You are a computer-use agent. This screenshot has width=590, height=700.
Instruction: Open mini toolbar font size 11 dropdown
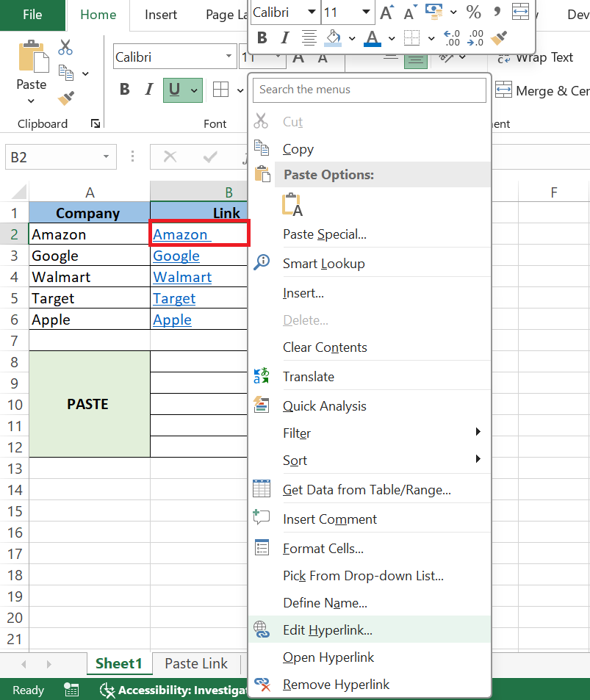click(x=366, y=12)
